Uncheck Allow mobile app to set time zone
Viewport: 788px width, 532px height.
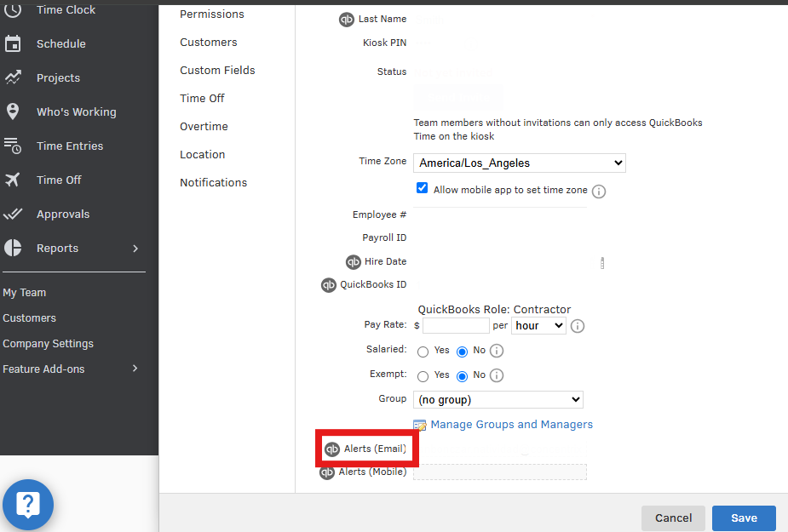coord(423,188)
